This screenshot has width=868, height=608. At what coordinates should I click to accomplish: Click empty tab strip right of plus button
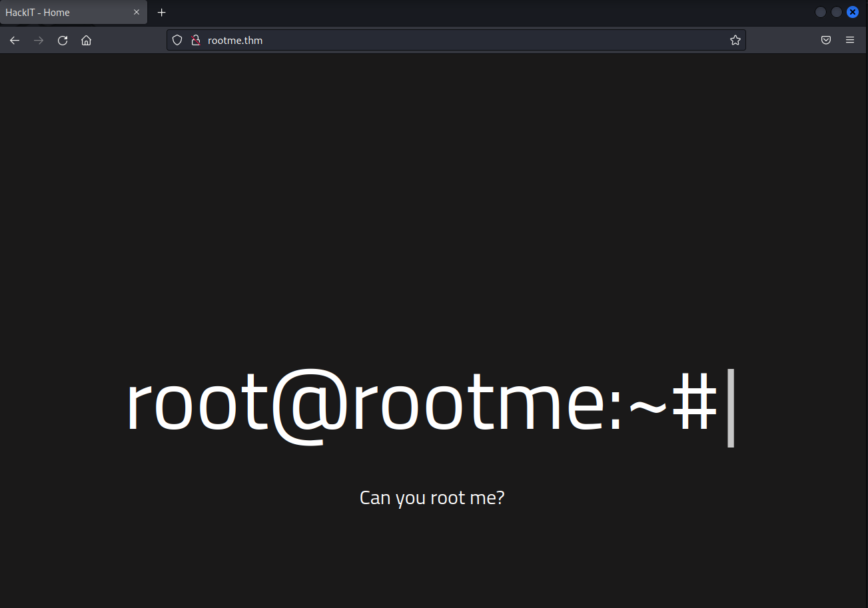coord(466,13)
